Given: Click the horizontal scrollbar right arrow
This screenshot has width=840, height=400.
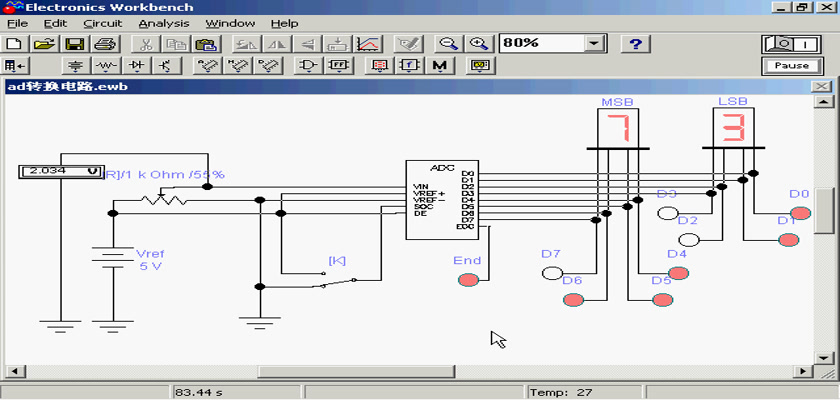Looking at the screenshot, I should [x=802, y=371].
